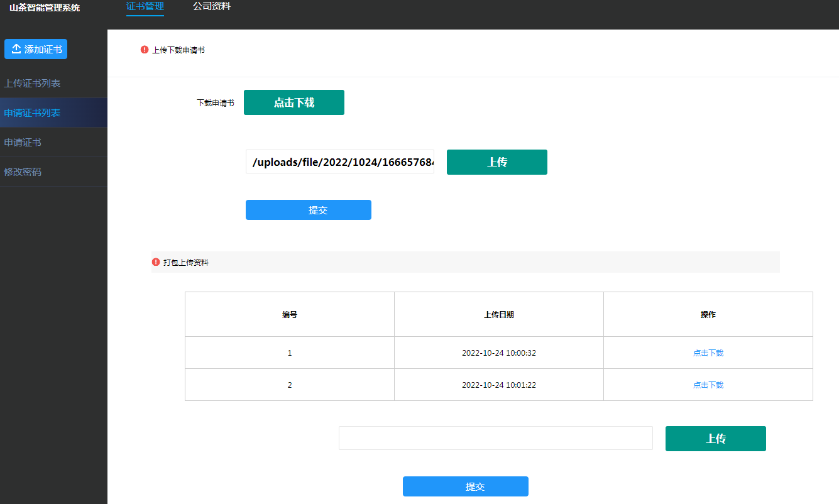Click the red alert icon beside 打包上传资料
This screenshot has height=504, width=839.
[156, 262]
